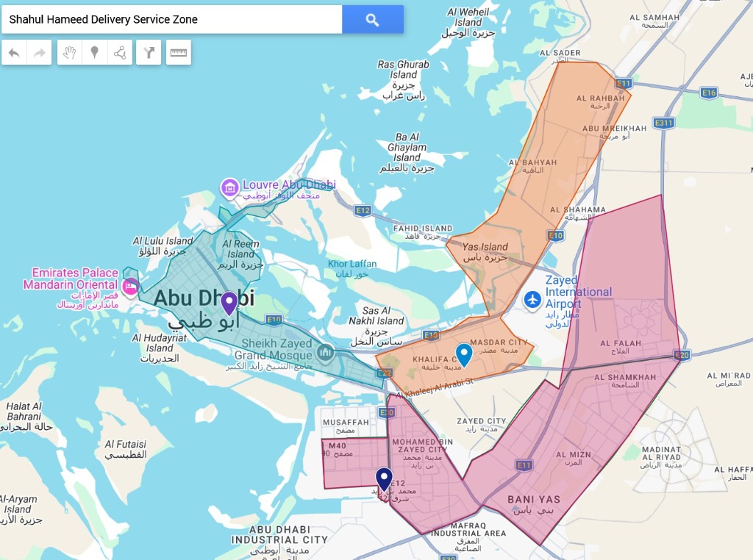This screenshot has height=560, width=753.
Task: Click the Al Reem Island label
Action: click(x=240, y=248)
